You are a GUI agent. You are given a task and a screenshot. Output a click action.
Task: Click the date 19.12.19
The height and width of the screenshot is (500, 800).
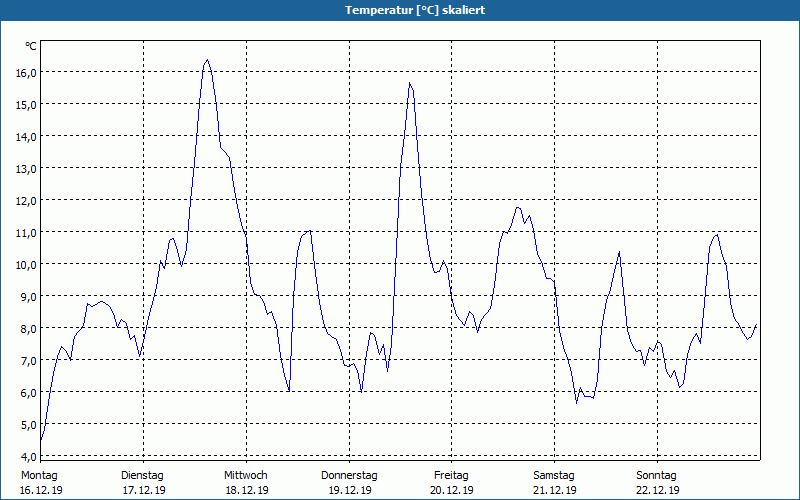350,490
